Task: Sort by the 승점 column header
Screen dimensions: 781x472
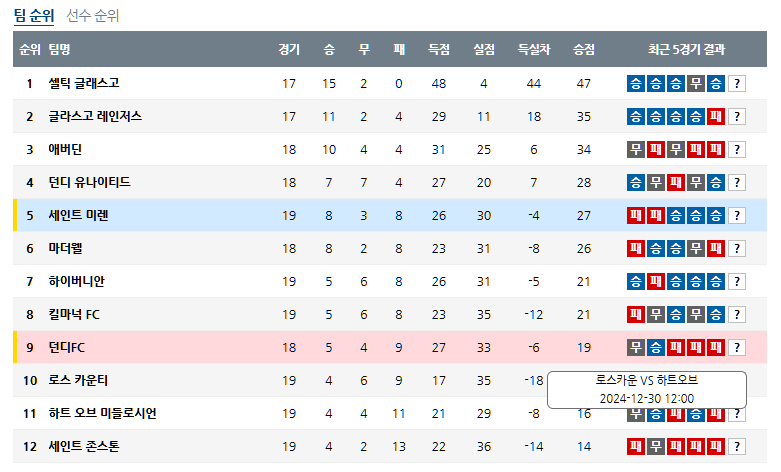Action: [584, 49]
